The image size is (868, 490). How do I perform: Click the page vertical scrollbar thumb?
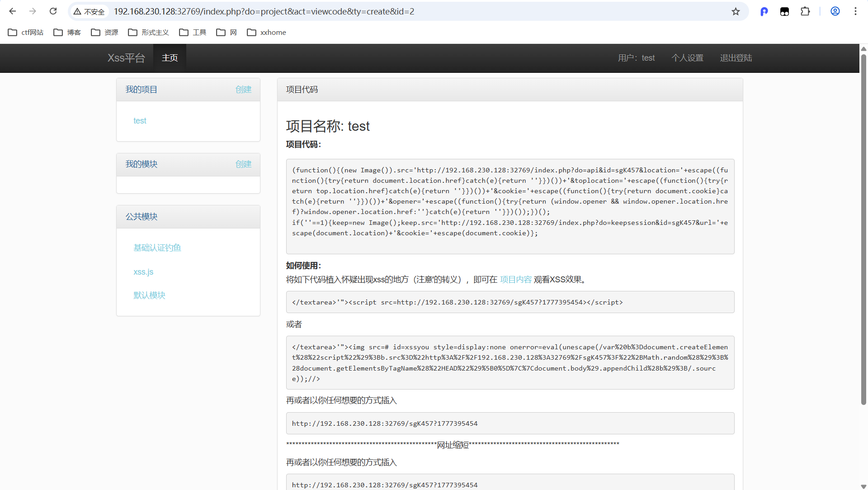click(x=863, y=229)
